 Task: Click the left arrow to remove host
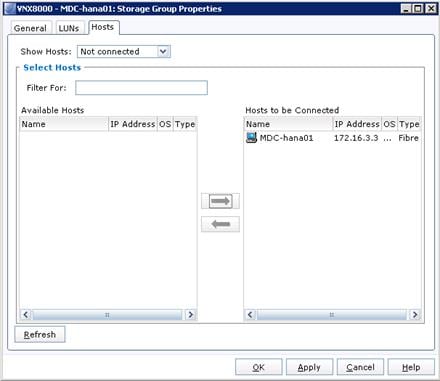click(x=220, y=224)
